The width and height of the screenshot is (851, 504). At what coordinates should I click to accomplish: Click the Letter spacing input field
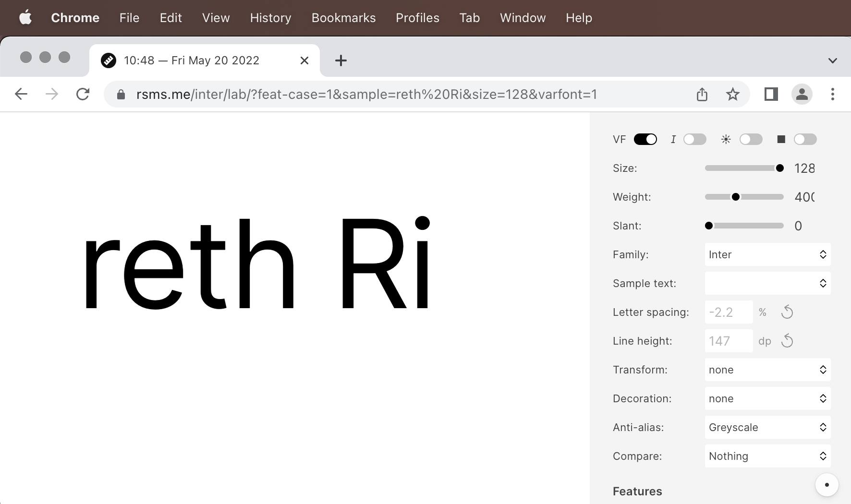(x=729, y=312)
